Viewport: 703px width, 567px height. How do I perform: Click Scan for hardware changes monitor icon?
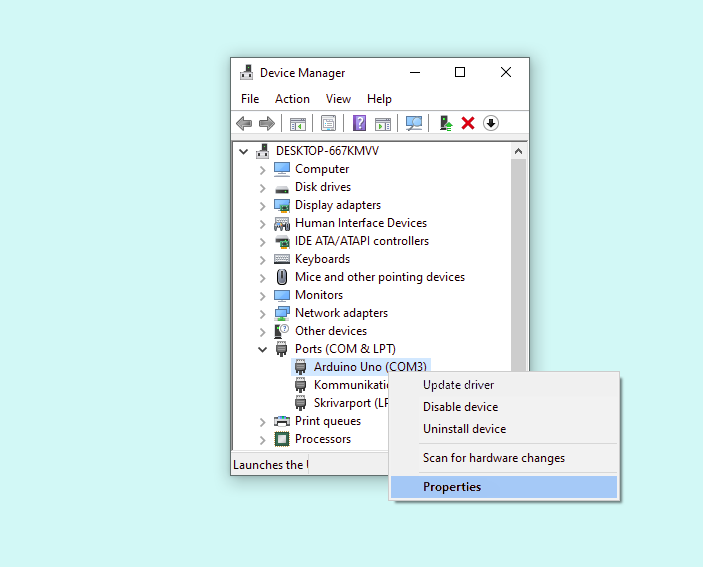[414, 123]
